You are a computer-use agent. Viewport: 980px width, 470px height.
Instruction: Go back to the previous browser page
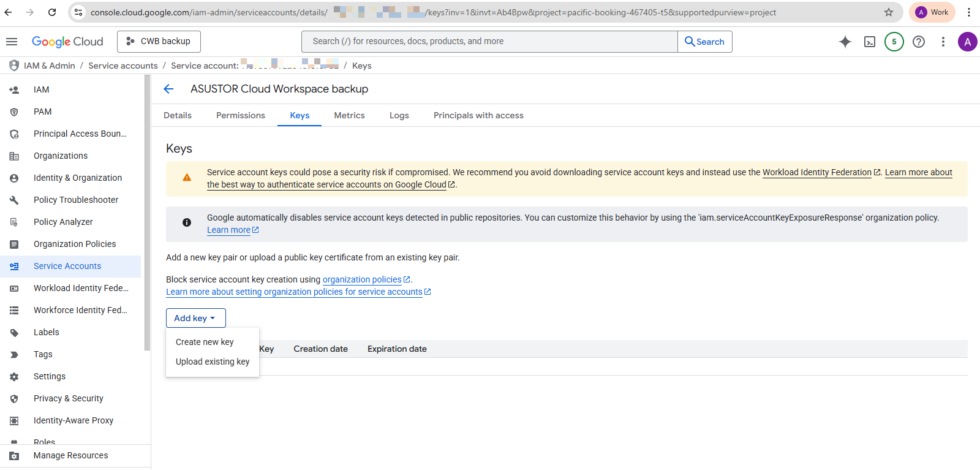tap(8, 12)
